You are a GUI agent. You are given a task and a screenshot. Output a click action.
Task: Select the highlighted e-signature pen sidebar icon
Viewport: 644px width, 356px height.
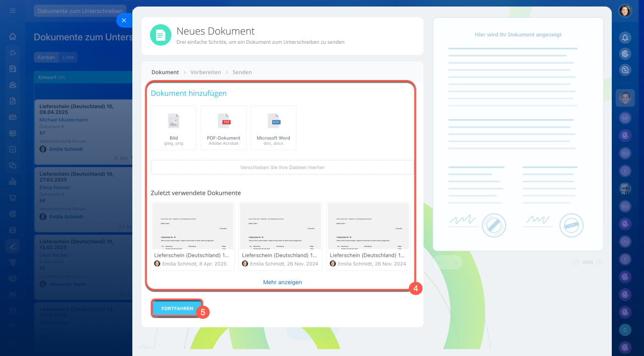click(x=13, y=246)
